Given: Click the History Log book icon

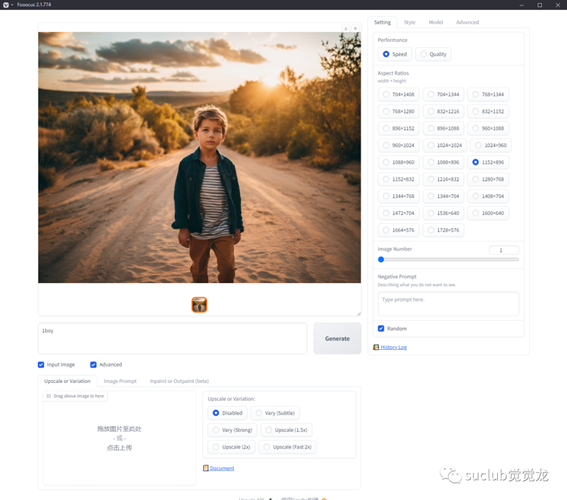Looking at the screenshot, I should coord(376,347).
